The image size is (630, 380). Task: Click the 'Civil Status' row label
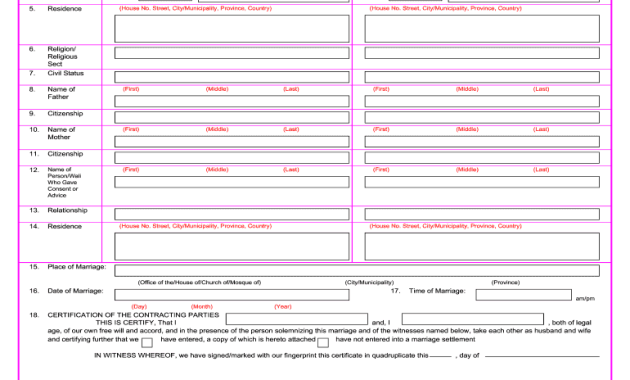[x=65, y=73]
